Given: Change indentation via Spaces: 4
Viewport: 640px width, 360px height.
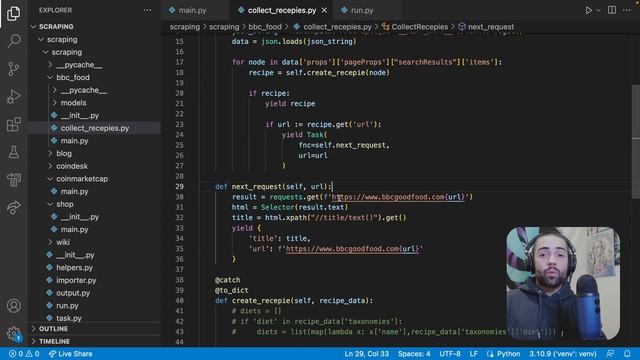Looking at the screenshot, I should click(x=414, y=354).
